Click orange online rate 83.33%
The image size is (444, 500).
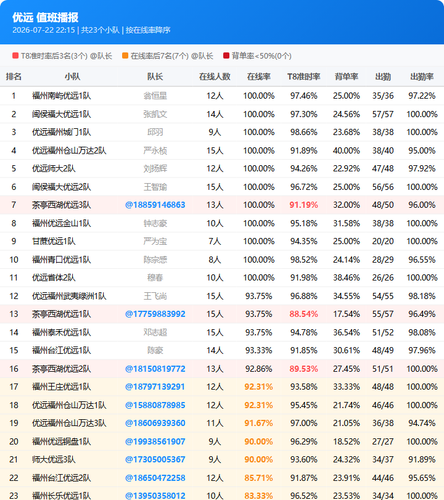[x=259, y=496]
